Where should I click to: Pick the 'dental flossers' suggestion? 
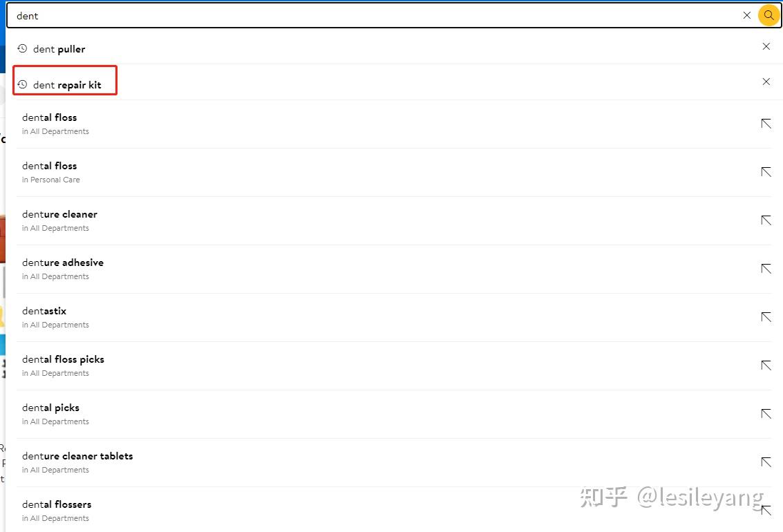(x=57, y=504)
